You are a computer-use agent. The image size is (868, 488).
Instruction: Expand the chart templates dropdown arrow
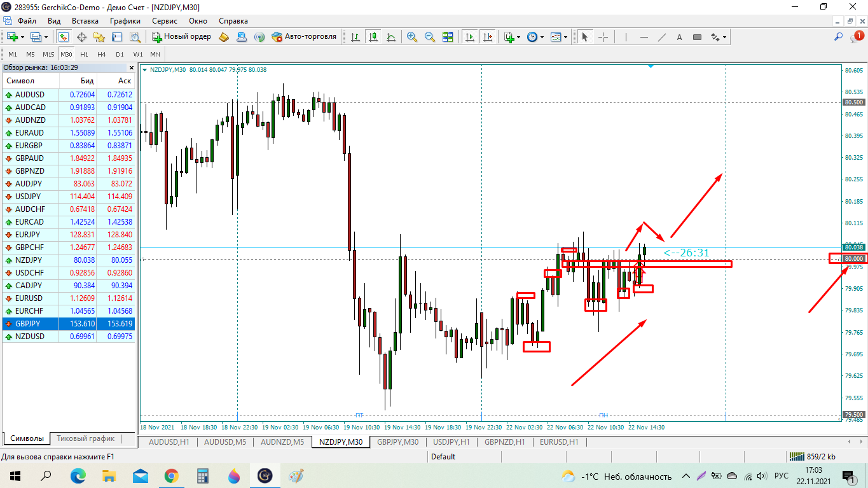tap(565, 37)
